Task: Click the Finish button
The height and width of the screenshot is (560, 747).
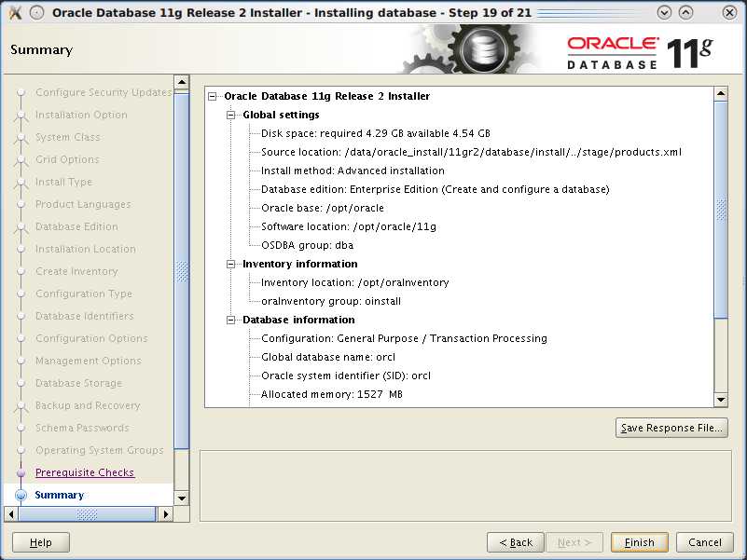Action: coord(640,542)
